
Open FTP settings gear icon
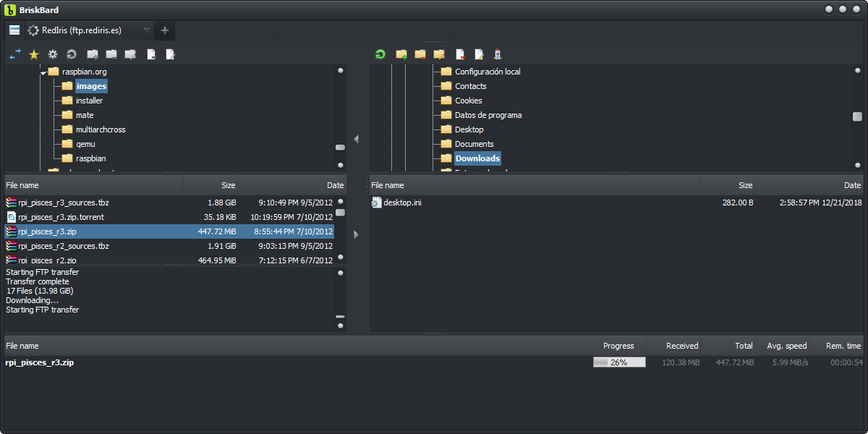pos(53,54)
